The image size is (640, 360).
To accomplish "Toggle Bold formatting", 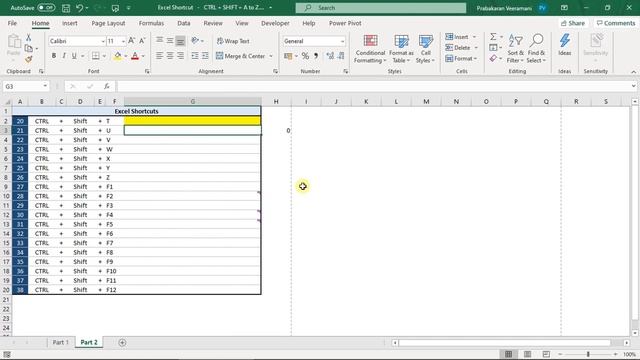I will (x=53, y=56).
